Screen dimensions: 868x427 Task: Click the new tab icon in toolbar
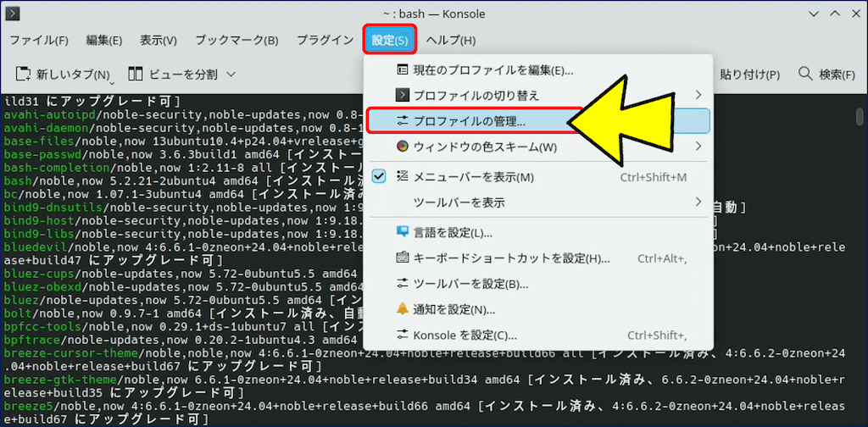coord(24,75)
